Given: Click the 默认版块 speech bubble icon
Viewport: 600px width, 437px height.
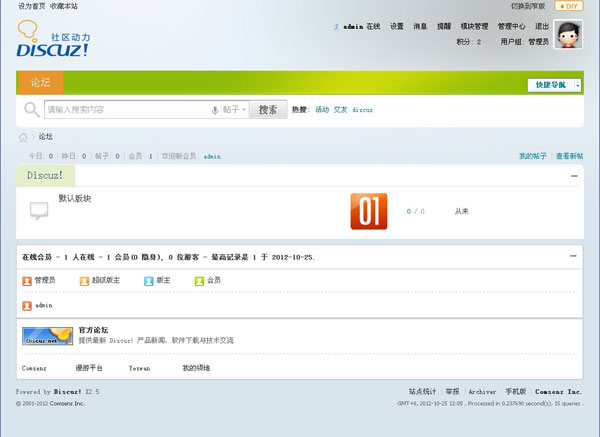Looking at the screenshot, I should click(39, 210).
